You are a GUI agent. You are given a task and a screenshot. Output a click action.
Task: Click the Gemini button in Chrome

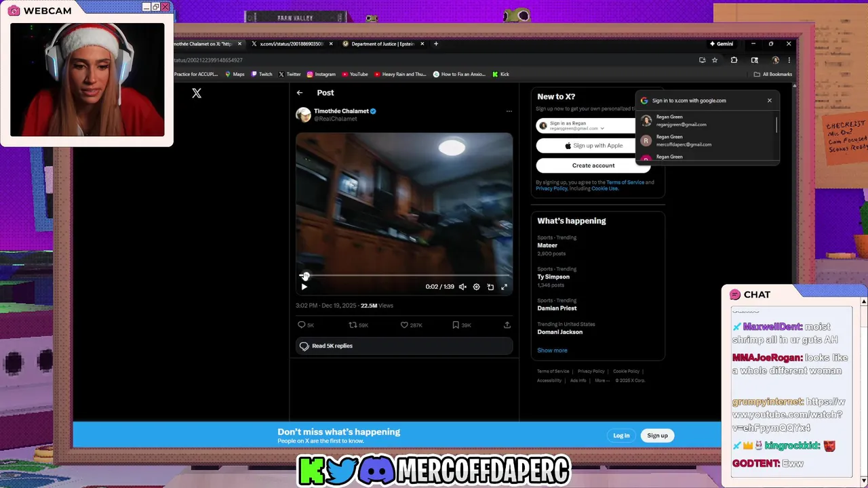coord(721,44)
